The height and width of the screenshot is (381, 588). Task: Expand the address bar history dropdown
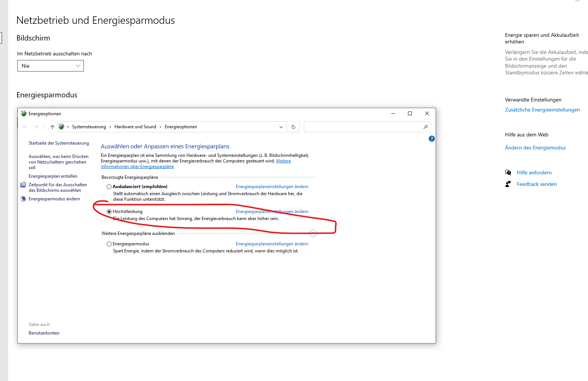(281, 127)
